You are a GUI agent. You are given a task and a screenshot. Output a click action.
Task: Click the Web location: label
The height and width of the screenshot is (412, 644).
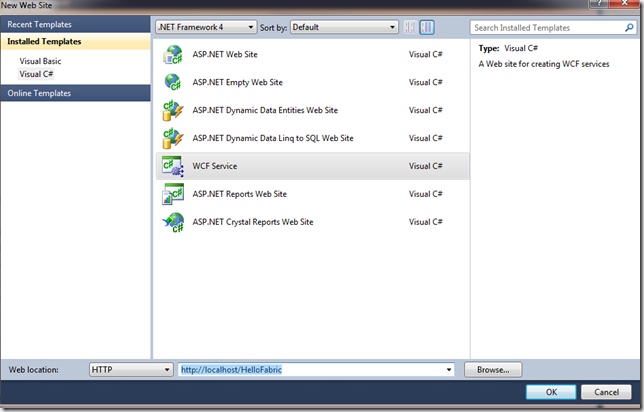click(x=34, y=370)
